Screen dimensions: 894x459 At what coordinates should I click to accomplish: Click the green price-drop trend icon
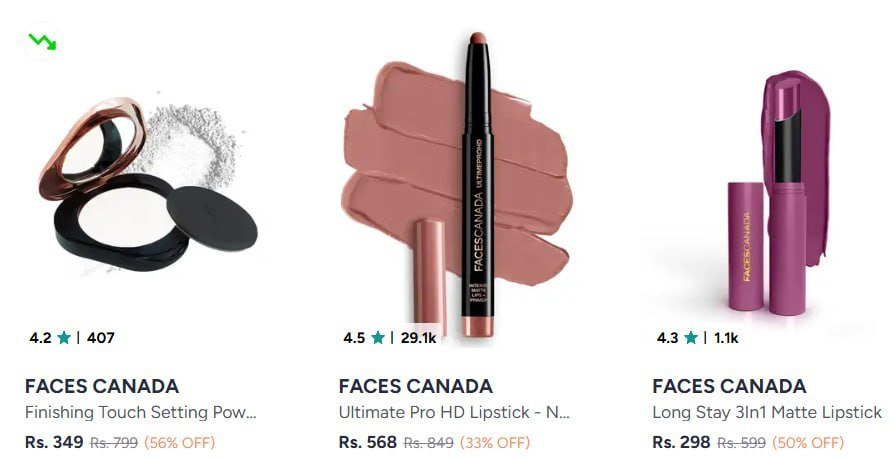pos(43,41)
